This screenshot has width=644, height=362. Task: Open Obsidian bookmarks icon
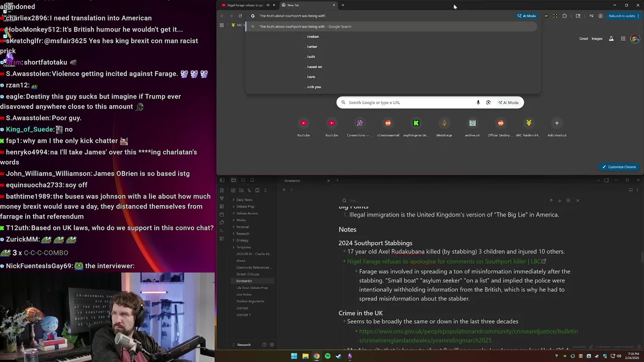[252, 180]
